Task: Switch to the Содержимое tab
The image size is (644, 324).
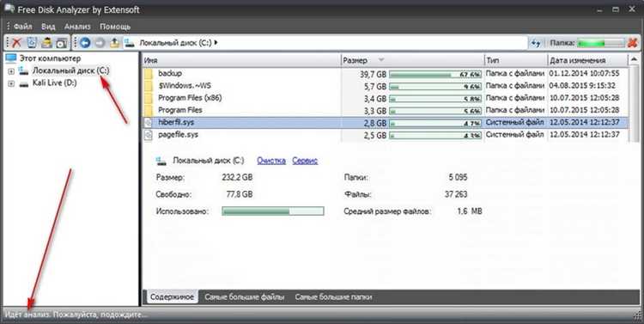Action: 172,296
